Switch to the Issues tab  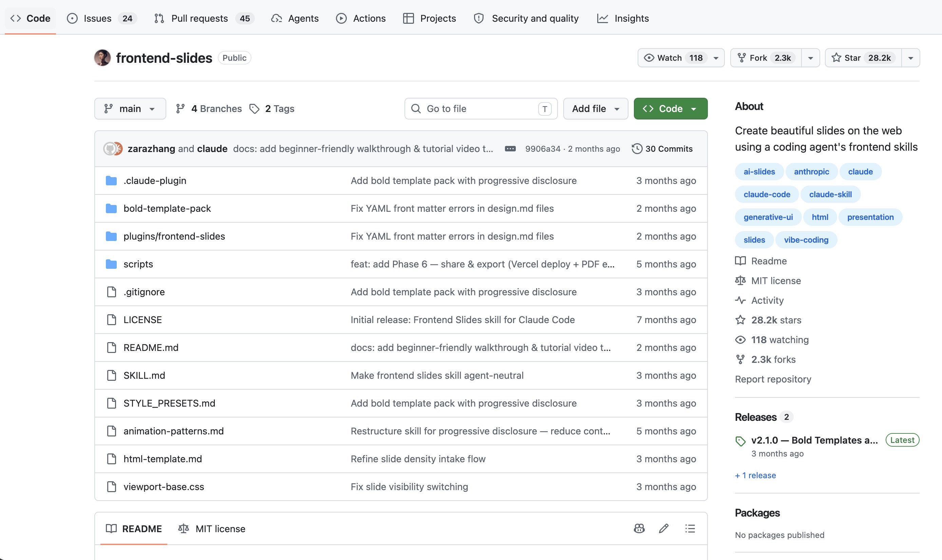click(x=101, y=18)
